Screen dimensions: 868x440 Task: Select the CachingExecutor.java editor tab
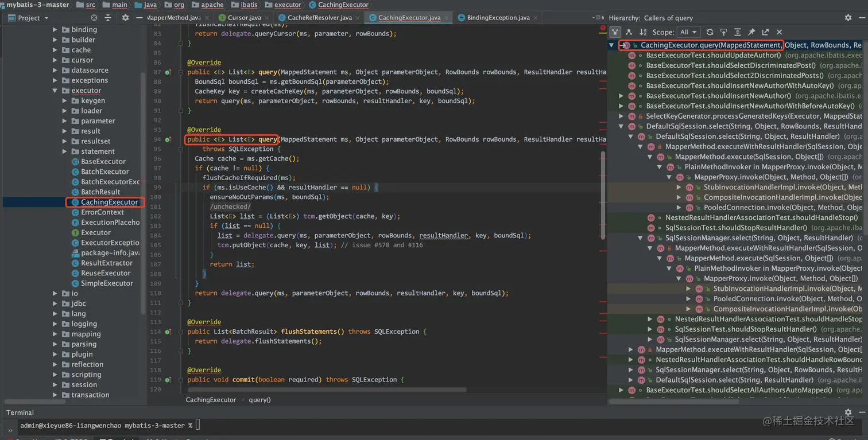click(409, 18)
